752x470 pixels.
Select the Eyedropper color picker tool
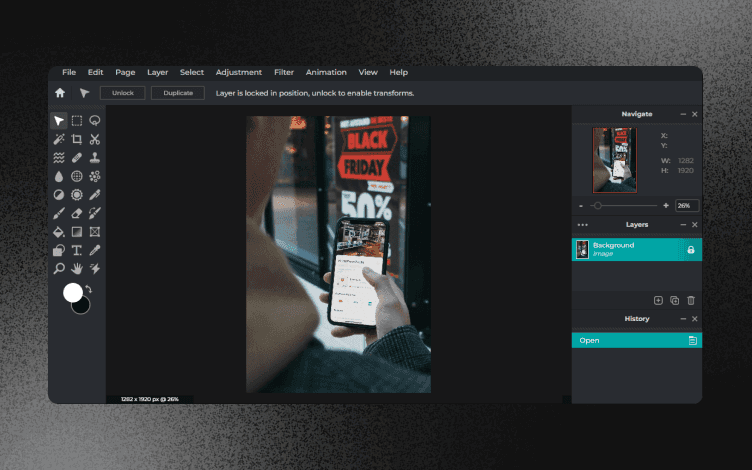tap(95, 250)
